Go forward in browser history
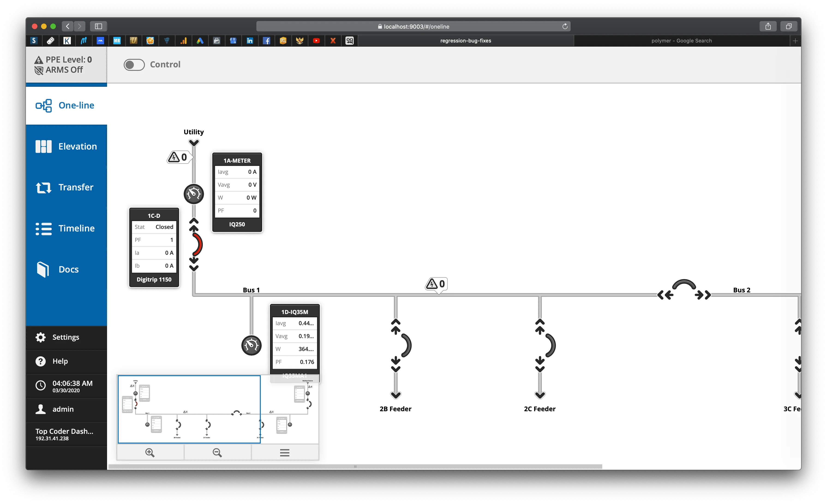The height and width of the screenshot is (504, 827). click(x=80, y=26)
